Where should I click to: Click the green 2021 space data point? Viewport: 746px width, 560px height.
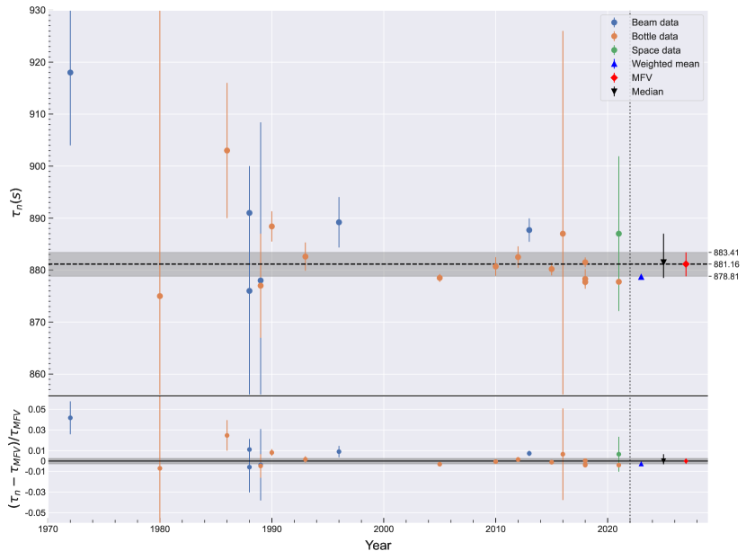coord(618,234)
